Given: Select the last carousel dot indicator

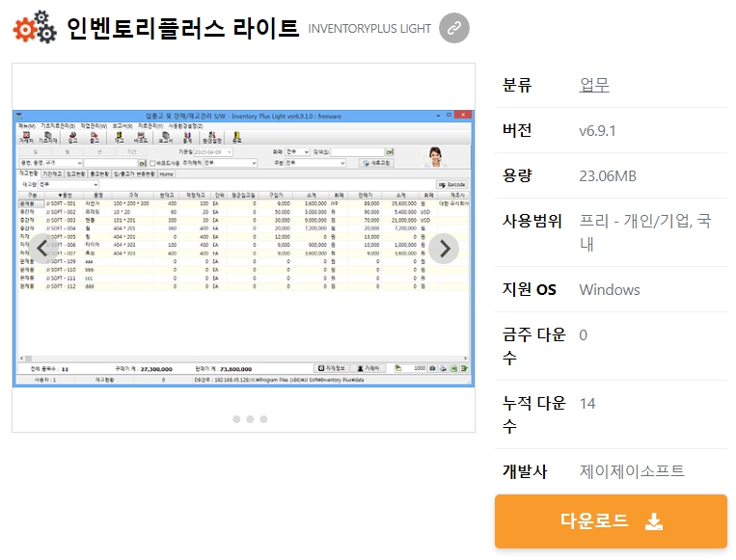Looking at the screenshot, I should 263,419.
